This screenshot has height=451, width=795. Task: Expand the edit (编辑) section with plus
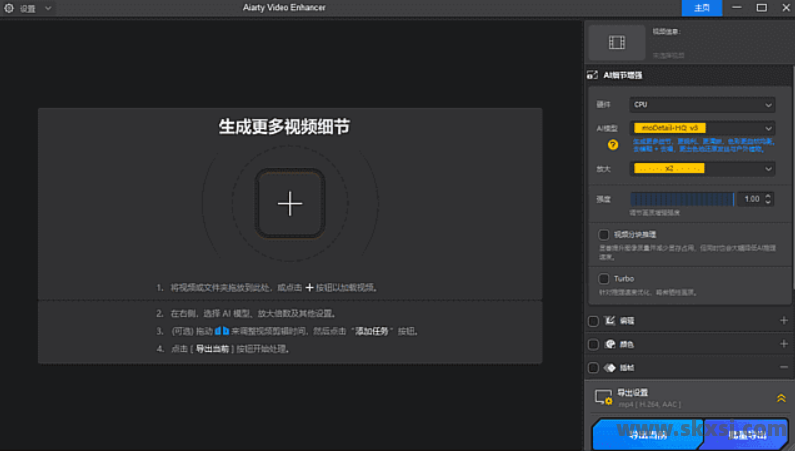coord(783,321)
